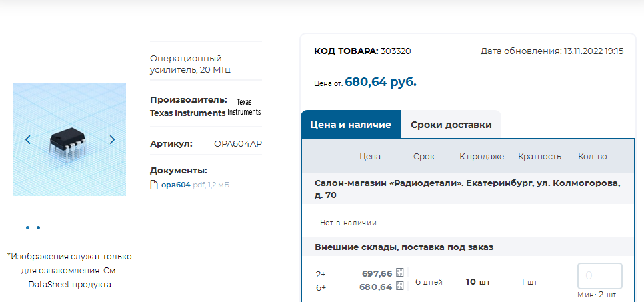644x302 pixels.
Task: Show next product image with right arrow
Action: tap(112, 140)
